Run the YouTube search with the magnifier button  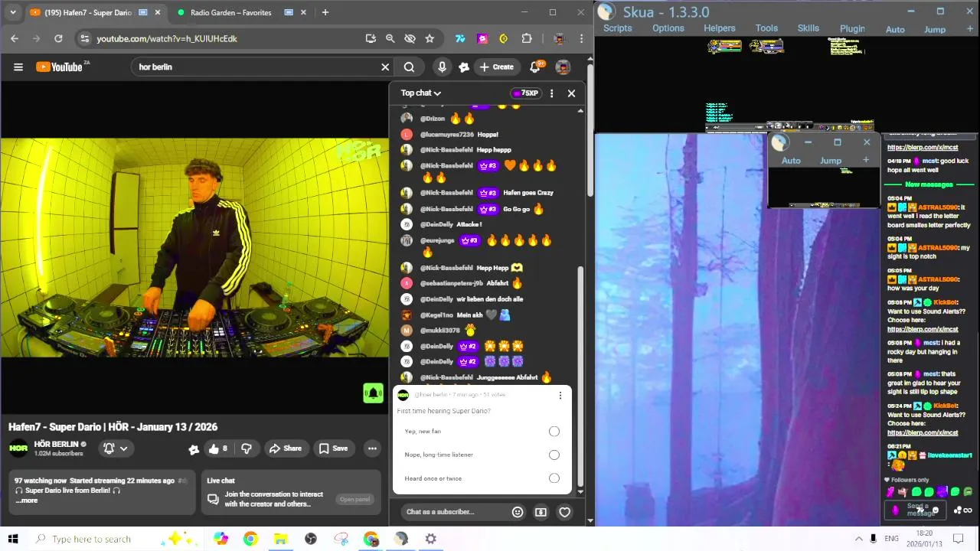click(x=409, y=67)
